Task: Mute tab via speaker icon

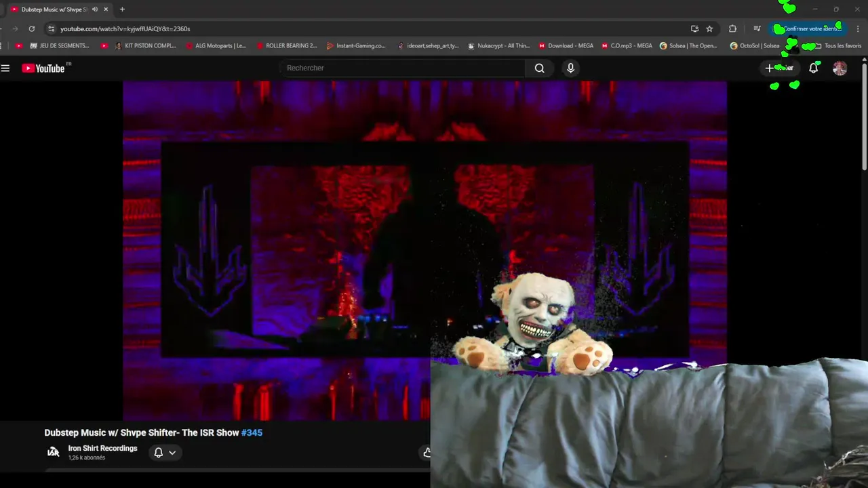Action: pyautogui.click(x=94, y=9)
